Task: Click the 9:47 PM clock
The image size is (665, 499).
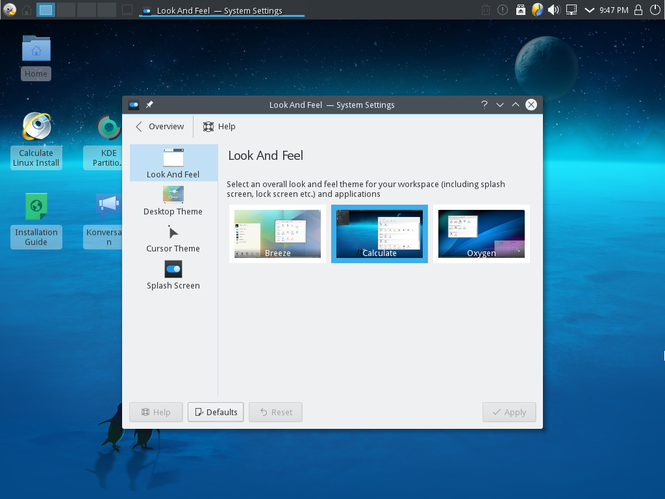Action: coord(614,10)
